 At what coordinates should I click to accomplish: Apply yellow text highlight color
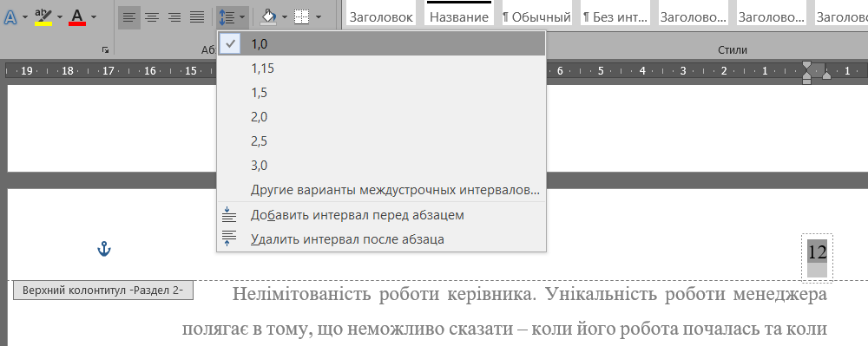point(43,17)
